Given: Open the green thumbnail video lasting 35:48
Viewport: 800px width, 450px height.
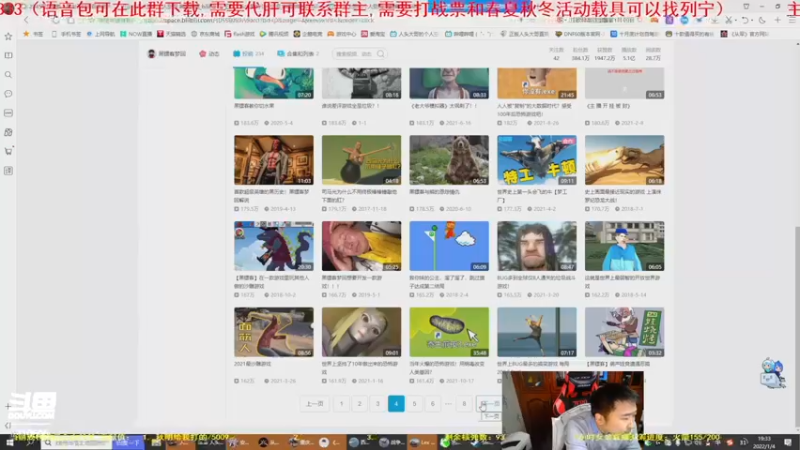Looking at the screenshot, I should (x=449, y=332).
